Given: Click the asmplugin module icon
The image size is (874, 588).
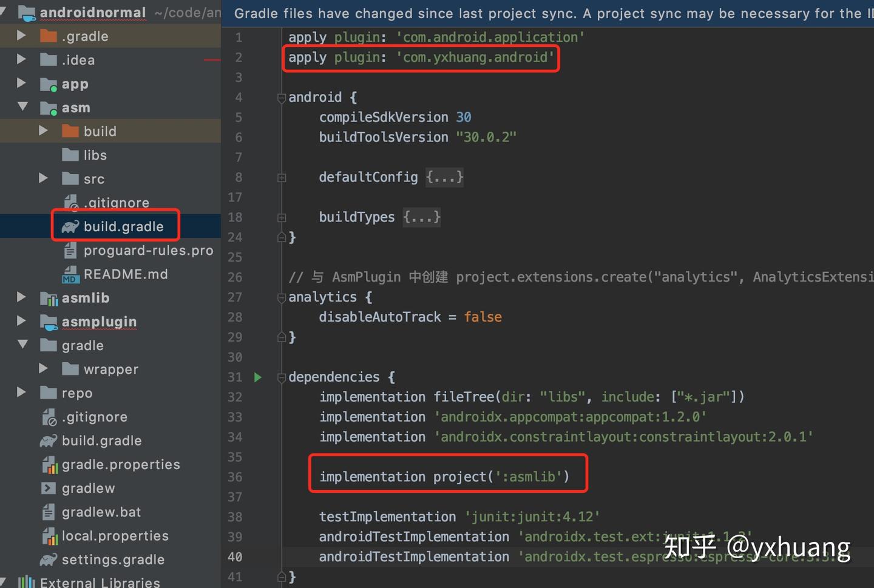Looking at the screenshot, I should click(49, 322).
